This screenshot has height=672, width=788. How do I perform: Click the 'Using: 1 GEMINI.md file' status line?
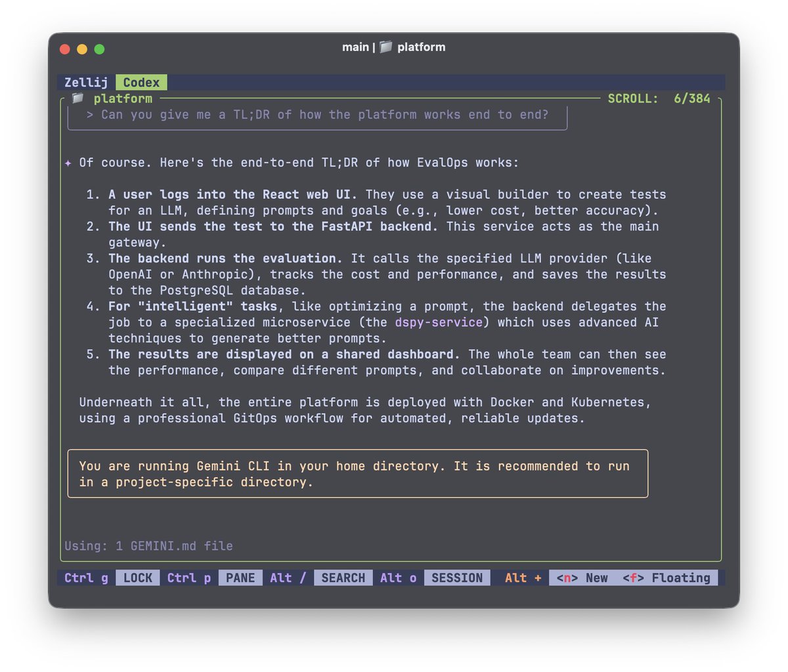point(148,546)
